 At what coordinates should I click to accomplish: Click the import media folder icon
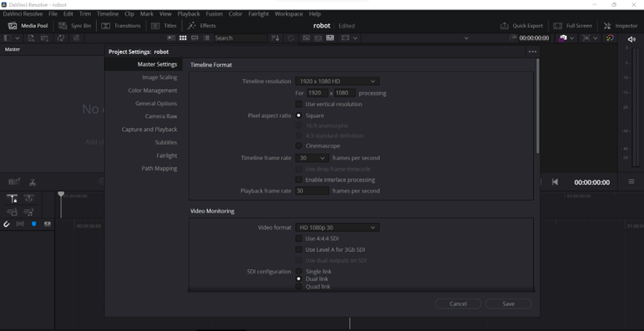(x=45, y=38)
